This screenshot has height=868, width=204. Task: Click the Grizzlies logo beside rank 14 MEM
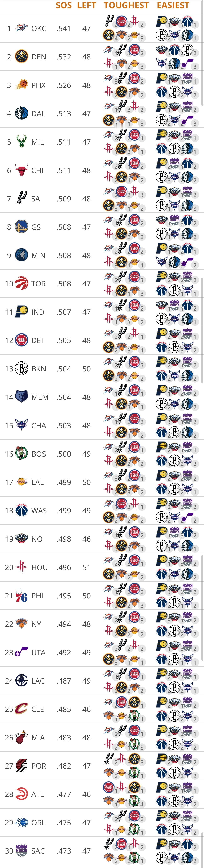coord(22,397)
